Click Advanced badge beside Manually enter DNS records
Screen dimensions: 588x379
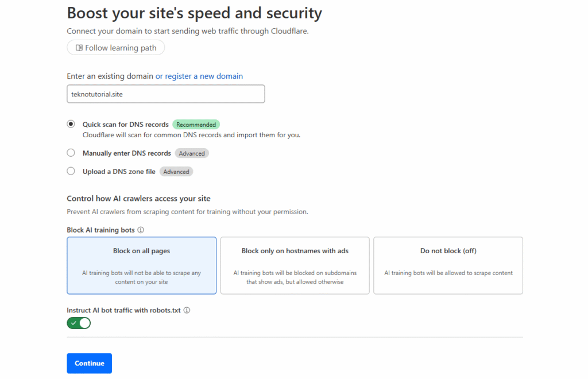tap(192, 153)
